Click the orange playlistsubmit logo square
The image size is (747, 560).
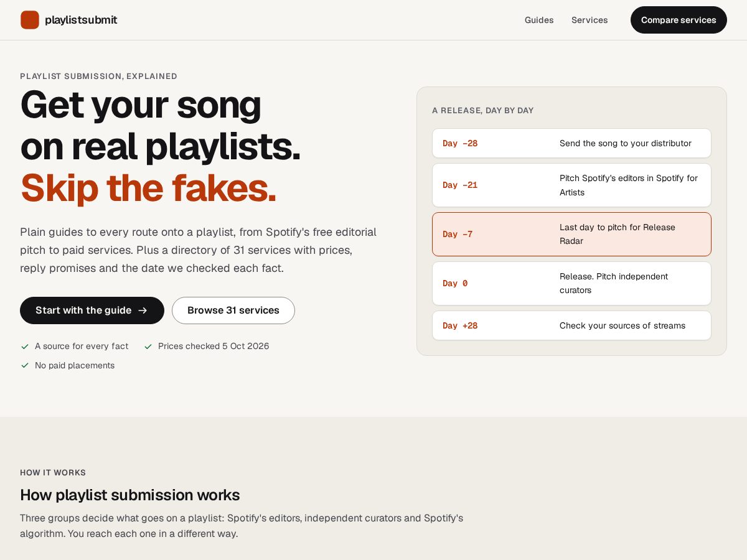[x=30, y=20]
